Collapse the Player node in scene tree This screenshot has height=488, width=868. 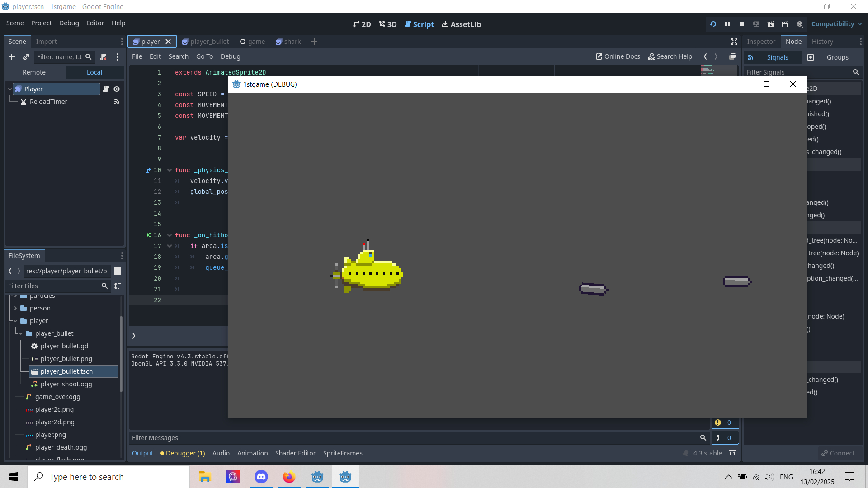(9, 89)
